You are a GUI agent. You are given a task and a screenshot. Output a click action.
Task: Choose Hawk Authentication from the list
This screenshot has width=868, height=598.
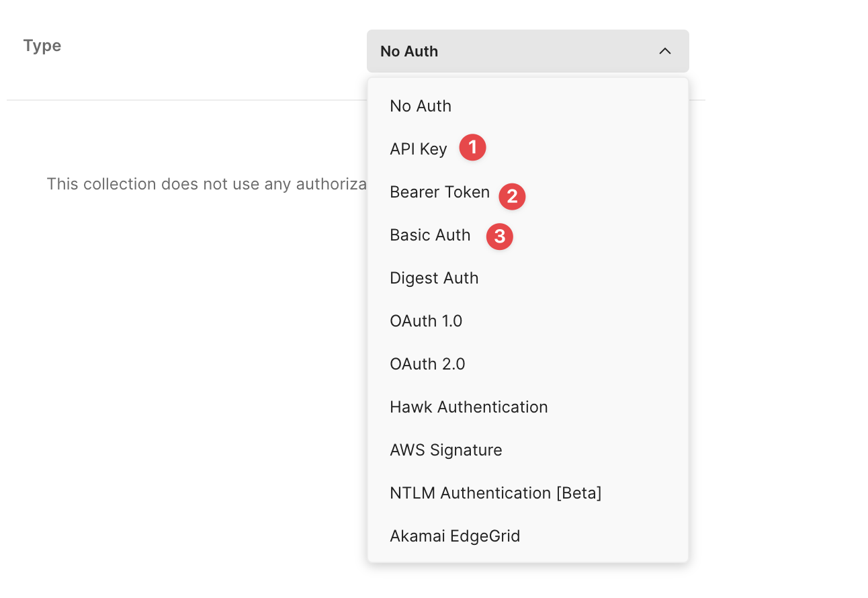pyautogui.click(x=468, y=407)
